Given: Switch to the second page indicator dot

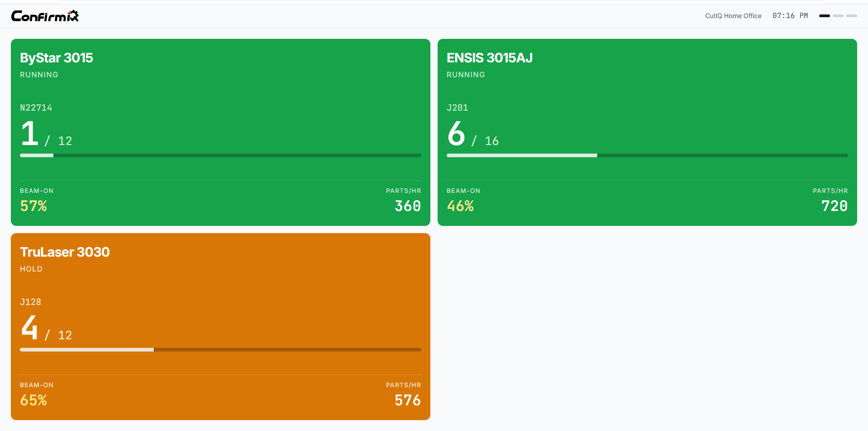Looking at the screenshot, I should click(838, 16).
